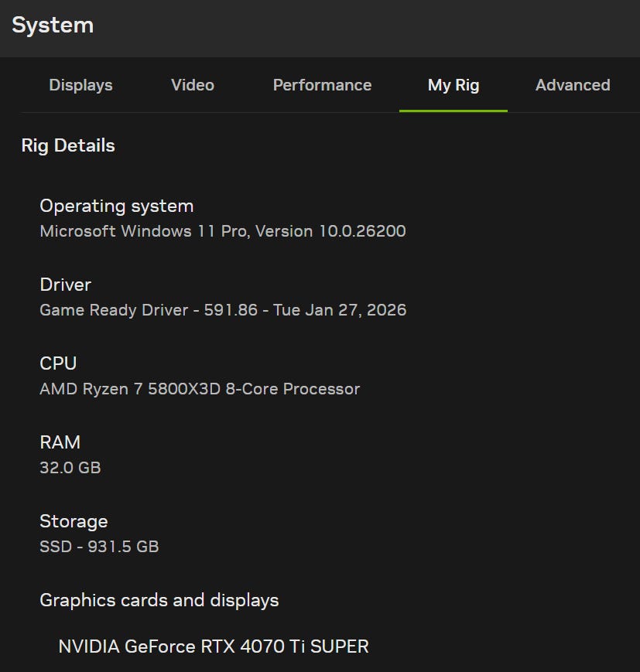Click the Rig Details heading

point(68,145)
